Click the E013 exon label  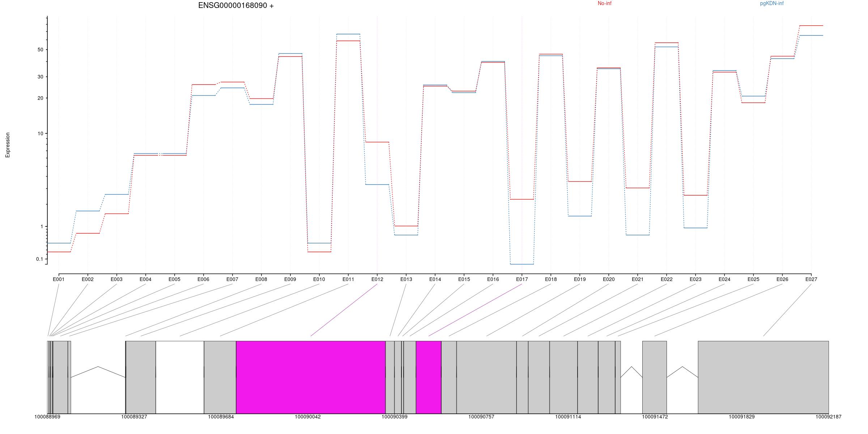coord(406,279)
